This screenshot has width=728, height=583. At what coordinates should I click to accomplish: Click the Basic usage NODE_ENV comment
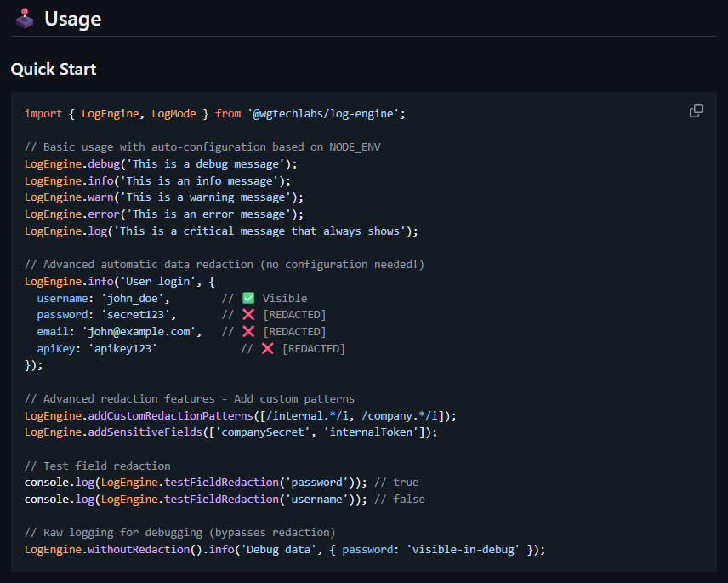tap(202, 147)
